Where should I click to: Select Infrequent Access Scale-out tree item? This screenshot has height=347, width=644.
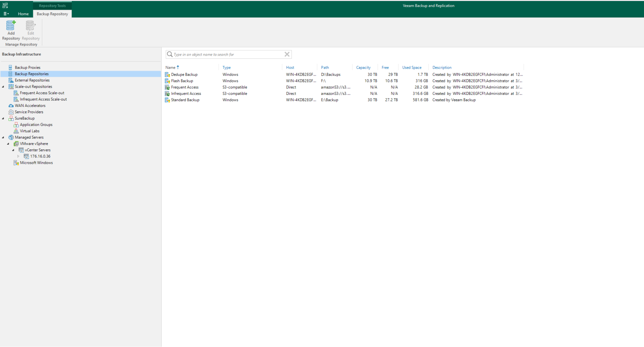click(43, 99)
